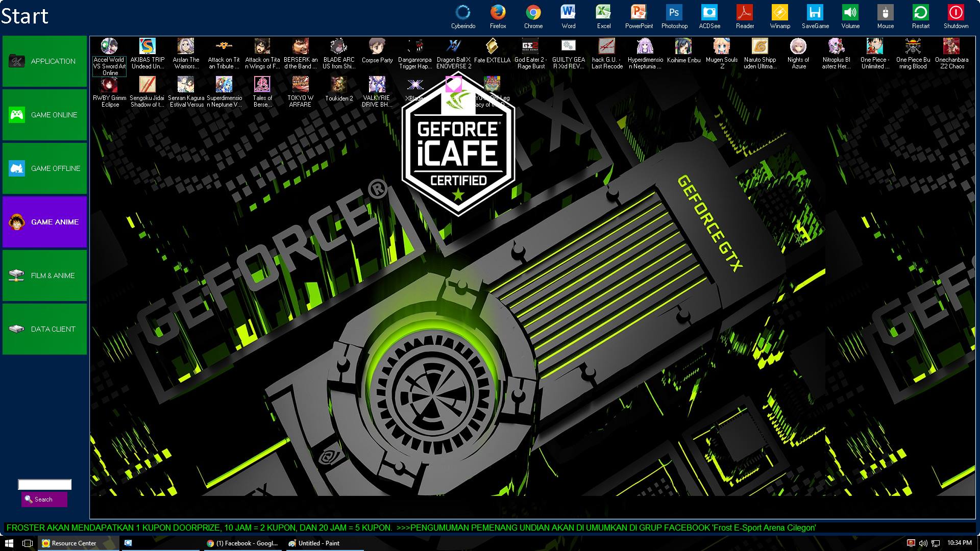Image resolution: width=980 pixels, height=551 pixels.
Task: Open Task View on the taskbar
Action: (x=28, y=543)
